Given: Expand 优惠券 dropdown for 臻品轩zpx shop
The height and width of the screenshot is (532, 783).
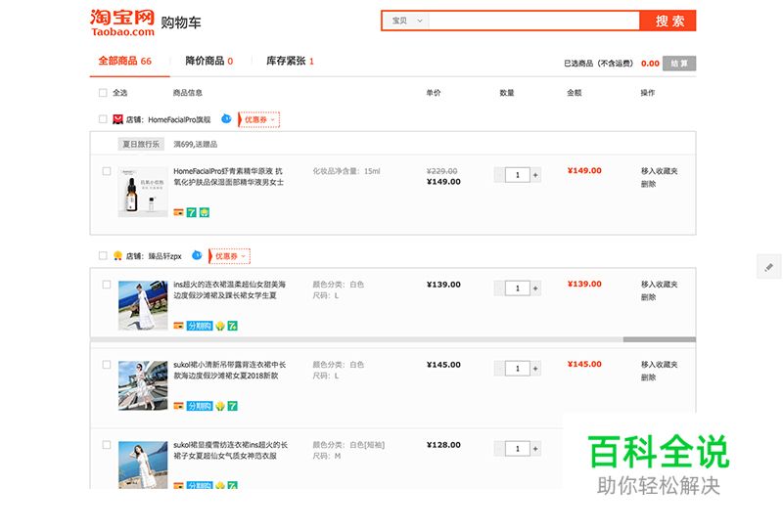Looking at the screenshot, I should pyautogui.click(x=230, y=256).
